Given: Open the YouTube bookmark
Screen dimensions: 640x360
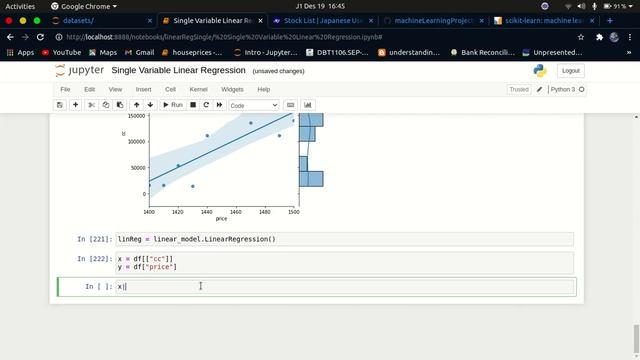Looking at the screenshot, I should tap(62, 52).
